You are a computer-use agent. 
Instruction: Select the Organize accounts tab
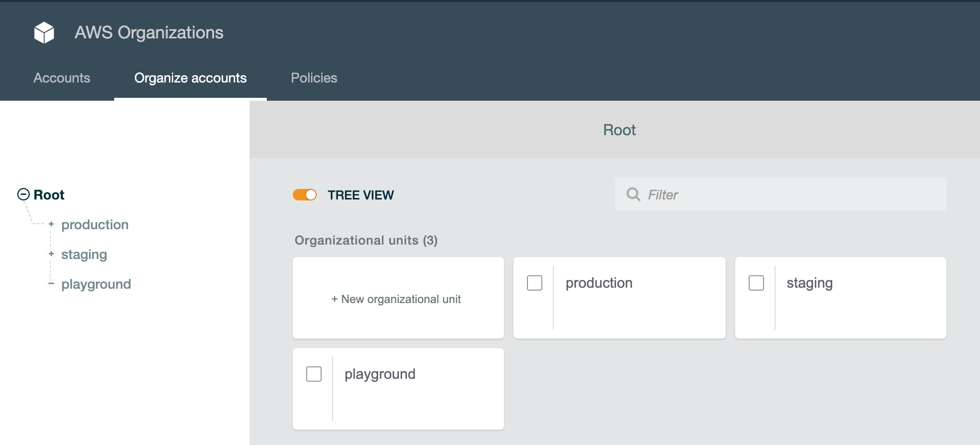tap(191, 78)
